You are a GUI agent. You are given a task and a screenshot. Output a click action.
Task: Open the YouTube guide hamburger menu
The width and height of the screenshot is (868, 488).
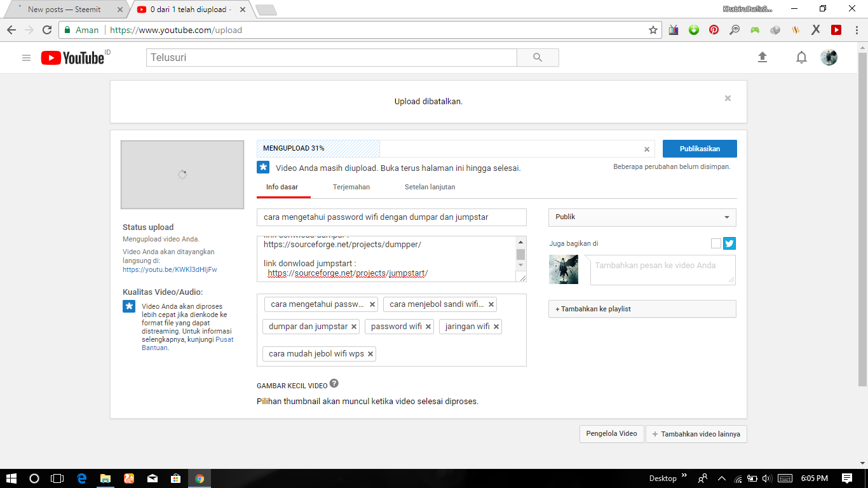(26, 58)
